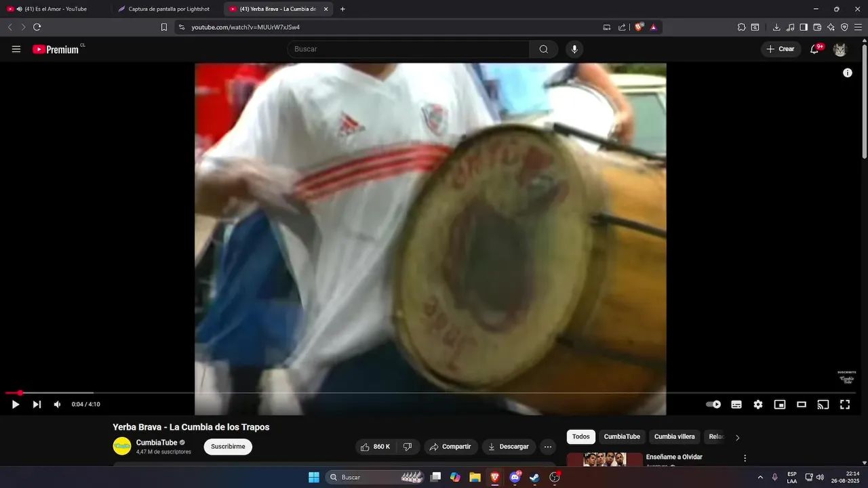Focus the YouTube Buscar search field
Viewport: 868px width, 488px height.
pos(408,49)
